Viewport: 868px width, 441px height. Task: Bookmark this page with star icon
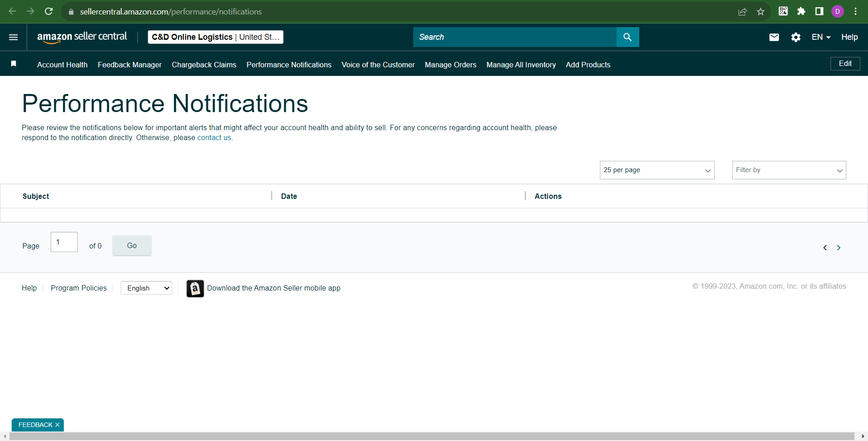tap(761, 12)
